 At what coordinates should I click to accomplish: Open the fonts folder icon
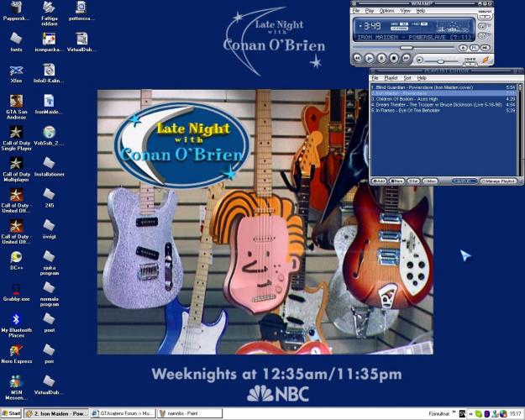point(16,43)
